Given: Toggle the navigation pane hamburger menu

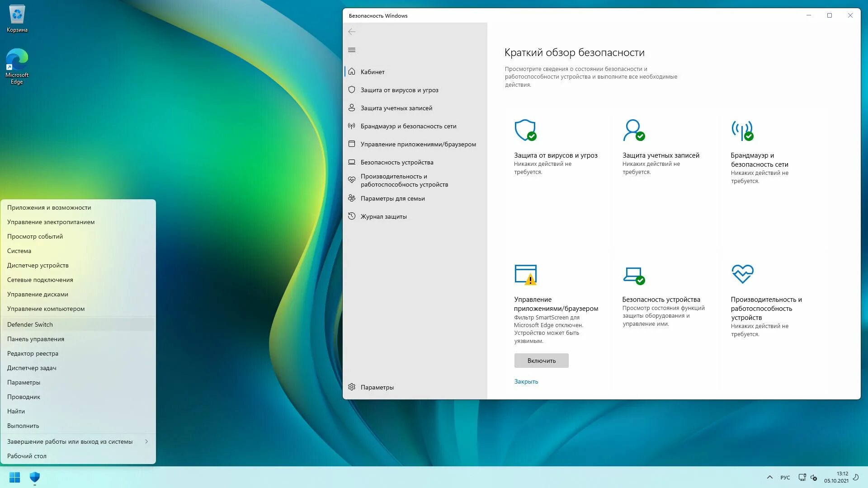Looking at the screenshot, I should point(352,50).
